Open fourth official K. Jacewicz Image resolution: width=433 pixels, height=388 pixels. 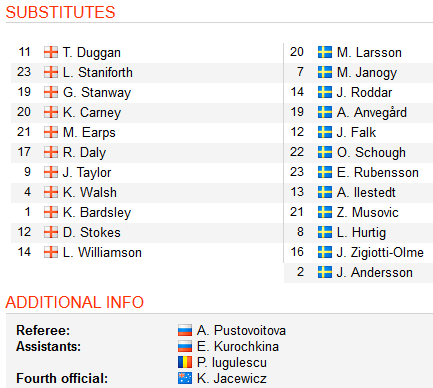232,378
